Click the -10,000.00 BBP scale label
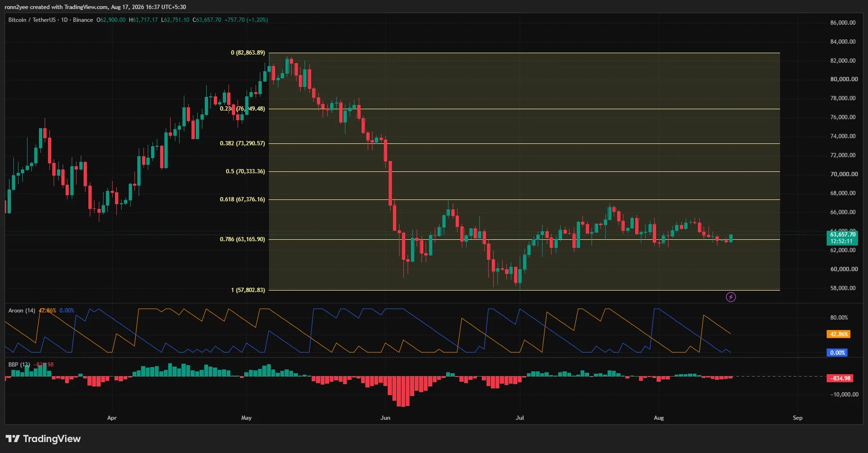Image resolution: width=868 pixels, height=453 pixels. (844, 395)
